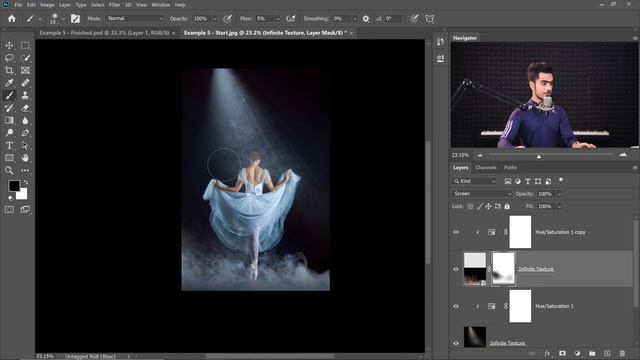
Task: Select the Crop tool
Action: pyautogui.click(x=9, y=70)
